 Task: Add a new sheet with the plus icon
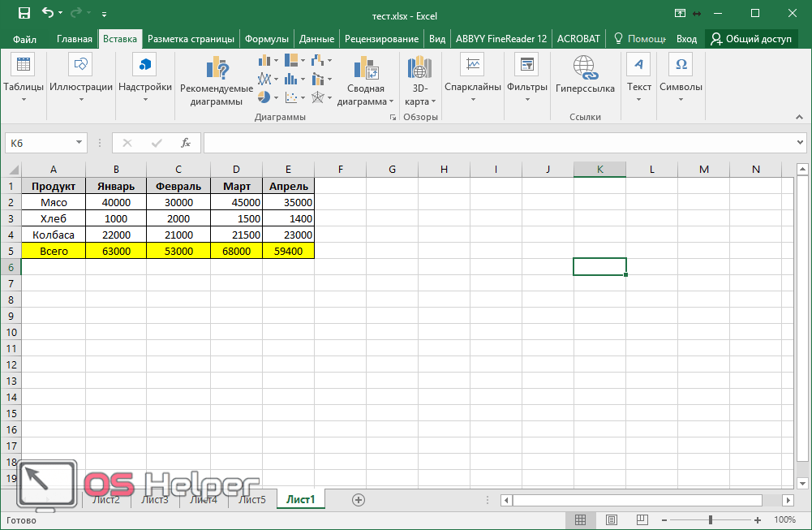click(359, 499)
